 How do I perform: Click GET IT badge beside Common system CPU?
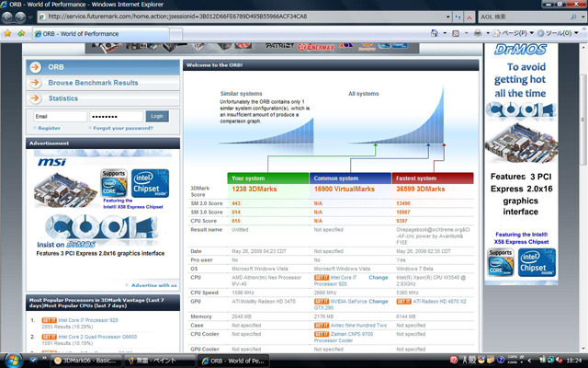click(322, 278)
